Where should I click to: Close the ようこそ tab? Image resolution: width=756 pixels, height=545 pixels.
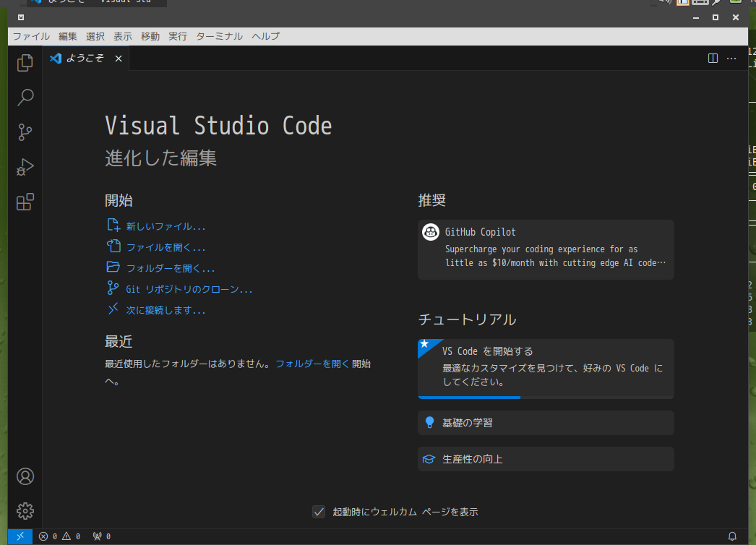[x=119, y=59]
